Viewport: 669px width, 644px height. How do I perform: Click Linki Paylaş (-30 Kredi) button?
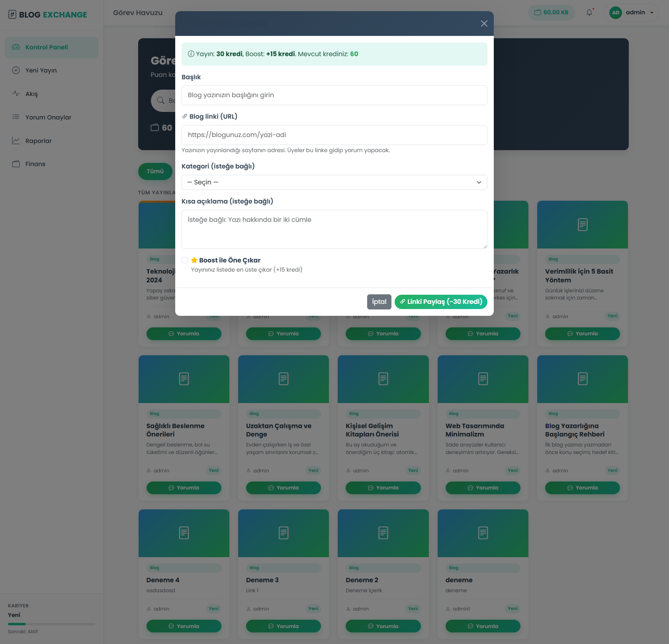pos(440,302)
